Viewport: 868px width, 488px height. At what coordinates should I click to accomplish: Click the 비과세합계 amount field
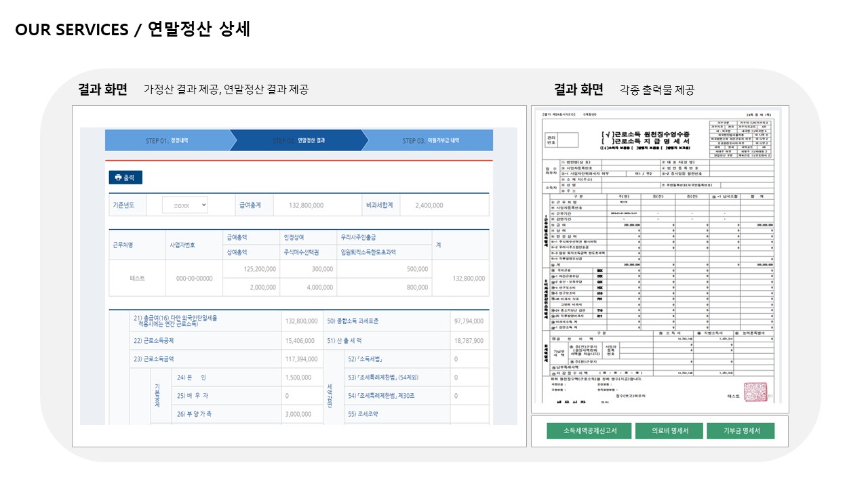coord(429,205)
